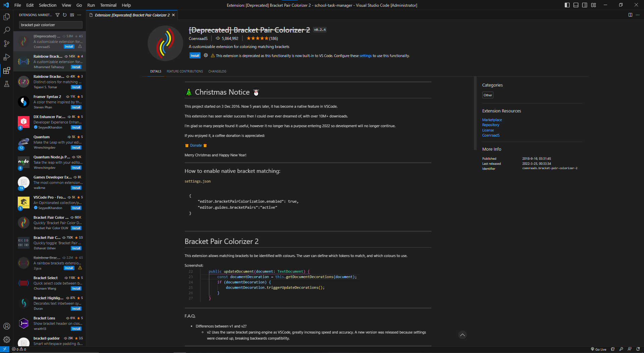Open the License resource link
Screen dimensions: 644x353
(488, 130)
